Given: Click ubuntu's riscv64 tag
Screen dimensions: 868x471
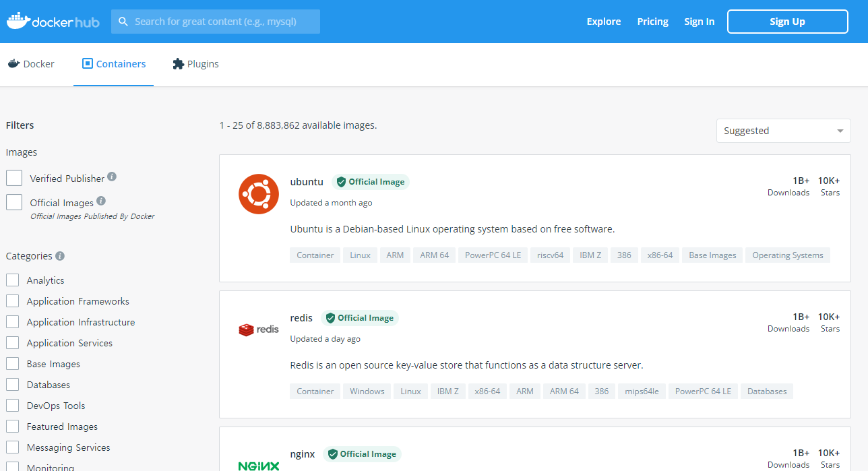Looking at the screenshot, I should pos(550,255).
